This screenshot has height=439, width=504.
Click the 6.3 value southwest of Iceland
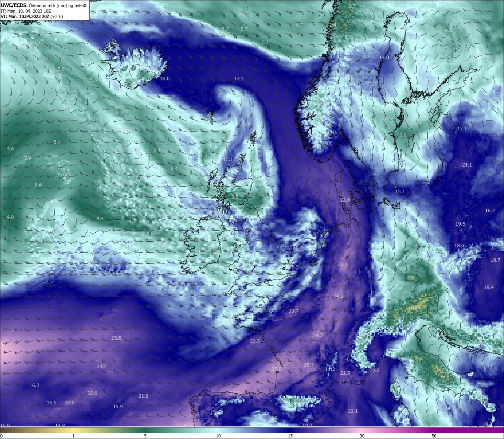click(119, 113)
